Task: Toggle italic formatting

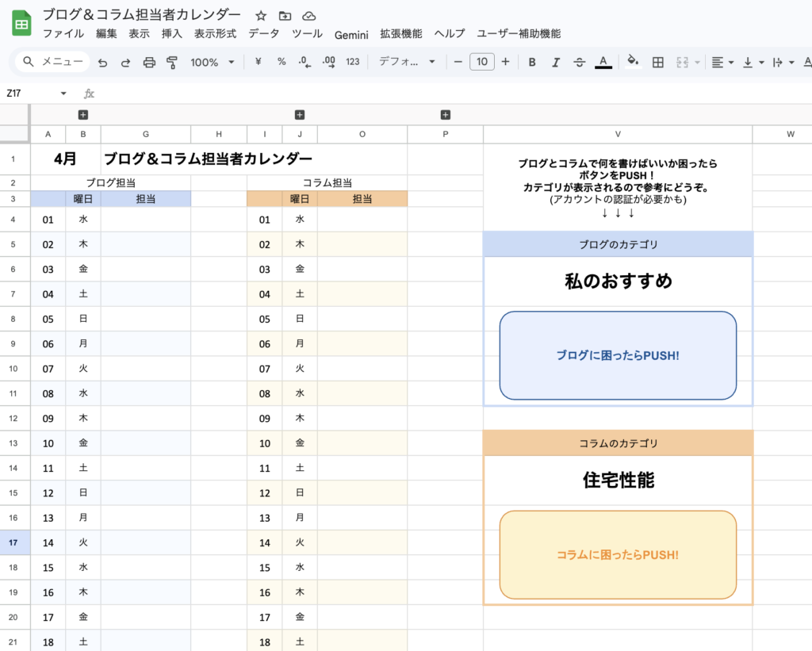Action: (x=556, y=62)
